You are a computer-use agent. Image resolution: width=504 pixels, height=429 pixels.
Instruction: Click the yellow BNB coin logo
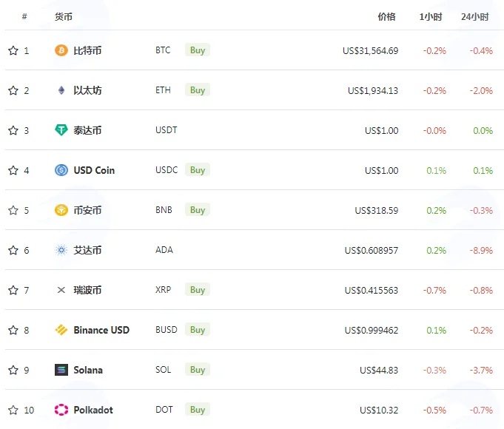(61, 210)
